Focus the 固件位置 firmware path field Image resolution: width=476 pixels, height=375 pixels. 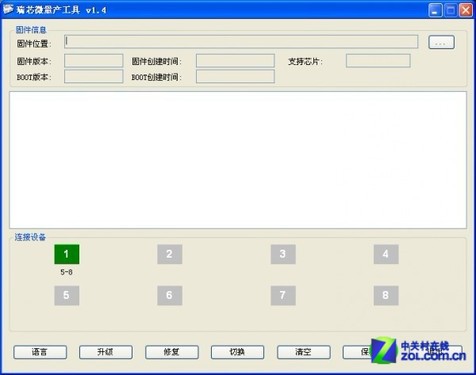coord(241,42)
